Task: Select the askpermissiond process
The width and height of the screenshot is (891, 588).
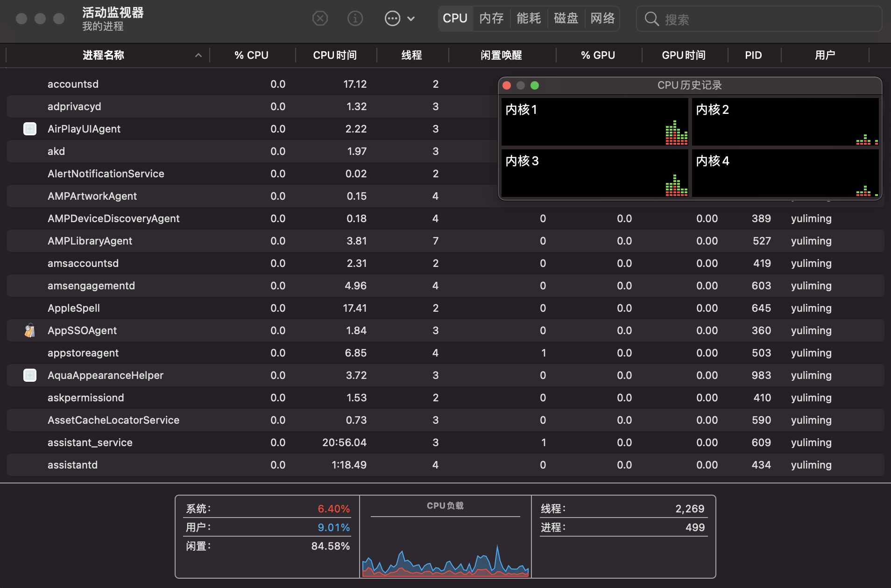Action: point(445,398)
